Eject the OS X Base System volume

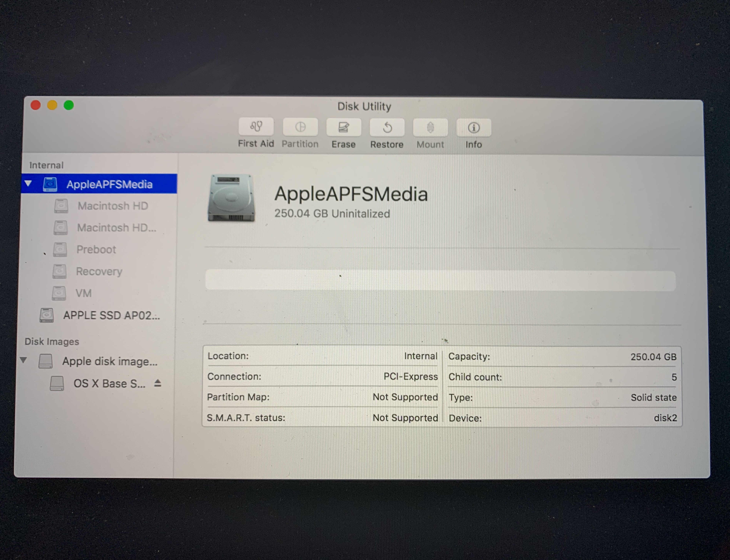(x=158, y=383)
